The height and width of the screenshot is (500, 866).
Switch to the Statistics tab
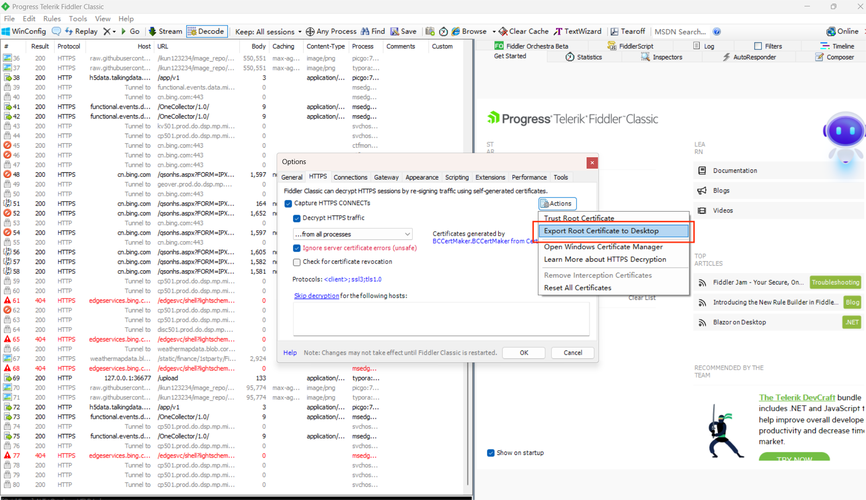584,57
